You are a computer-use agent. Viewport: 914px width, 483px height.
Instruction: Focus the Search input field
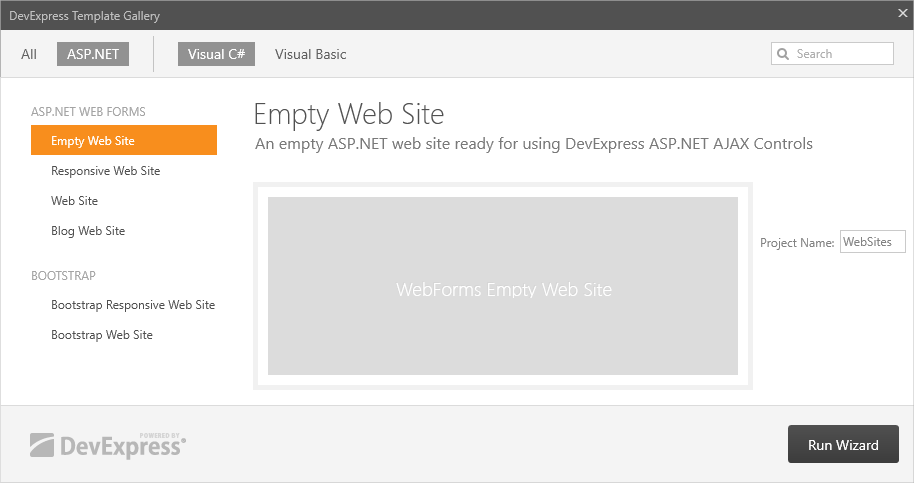[x=832, y=54]
